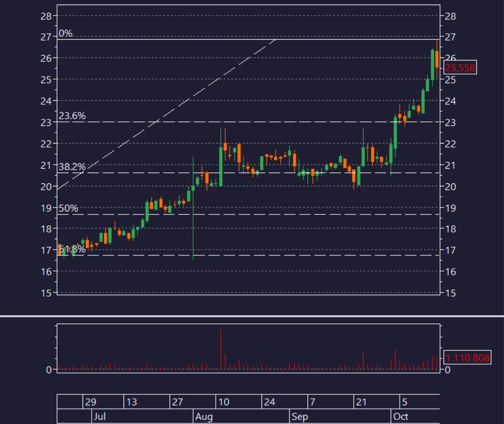This screenshot has width=504, height=424.
Task: Click the long-wick green candle at the start of August
Action: coord(193,208)
